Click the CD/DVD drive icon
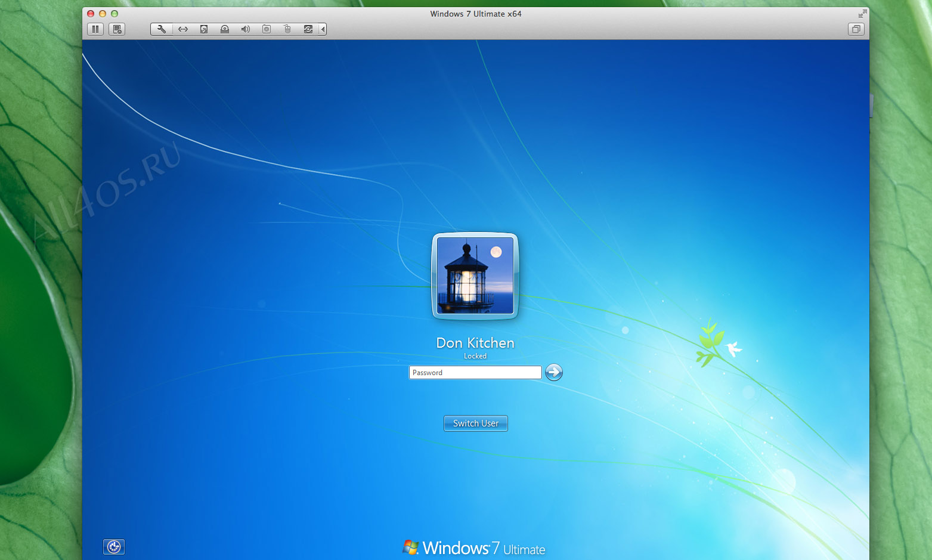Image resolution: width=932 pixels, height=560 pixels. [225, 29]
